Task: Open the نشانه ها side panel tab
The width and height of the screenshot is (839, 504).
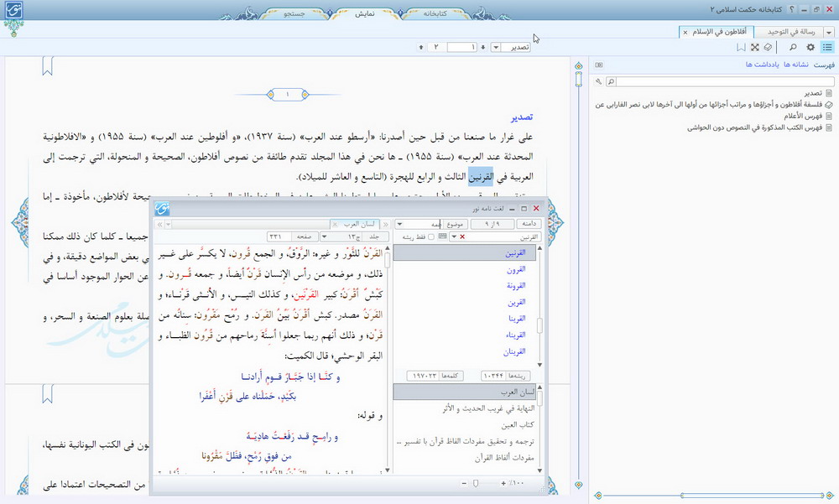Action: [796, 65]
